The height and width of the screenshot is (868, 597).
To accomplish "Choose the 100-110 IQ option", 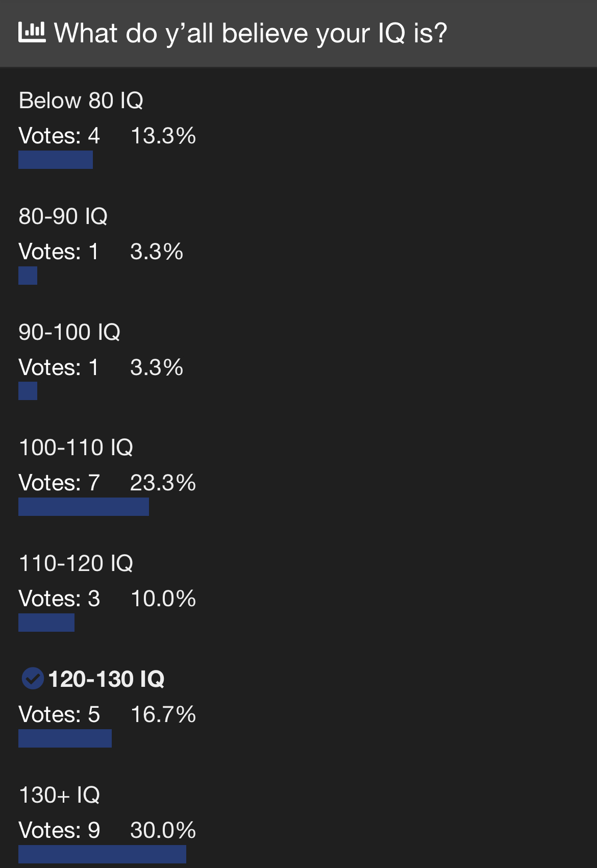I will tap(76, 448).
